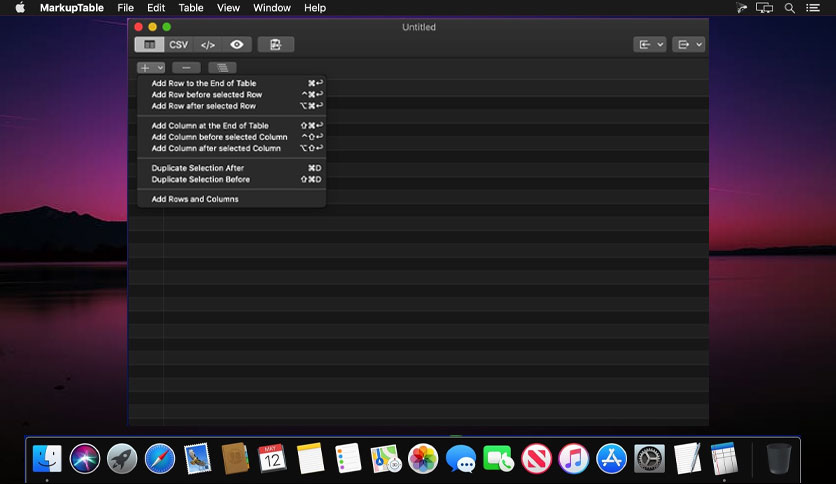Launch Siri from the Dock
This screenshot has height=484, width=836.
pyautogui.click(x=84, y=458)
